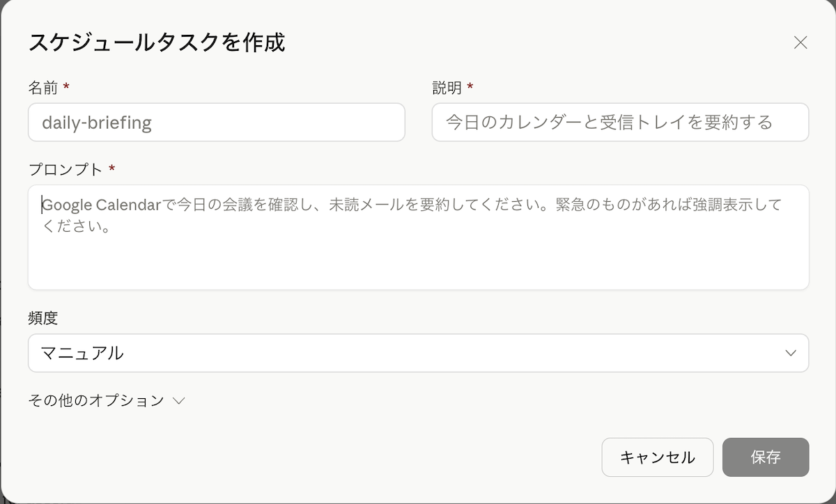Click the プロンプト field label
The image size is (836, 504).
(65, 169)
